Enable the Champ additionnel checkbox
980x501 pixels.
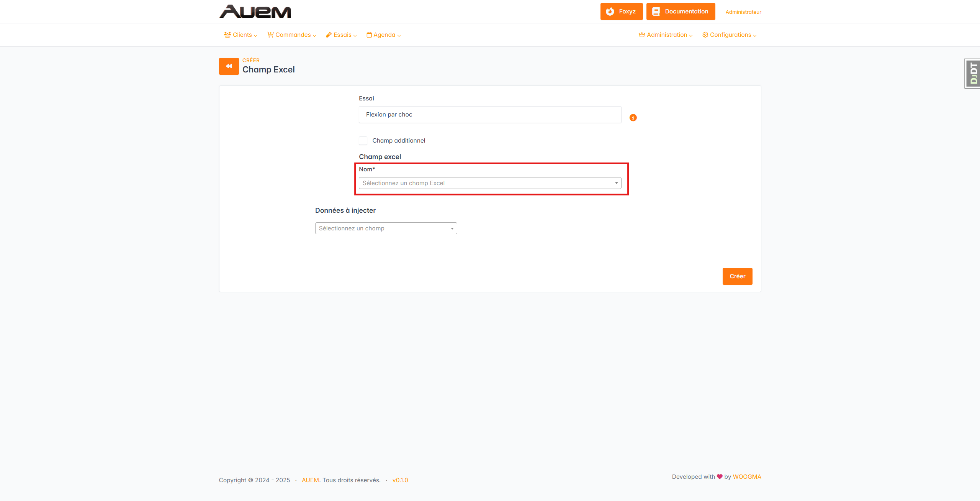tap(363, 141)
